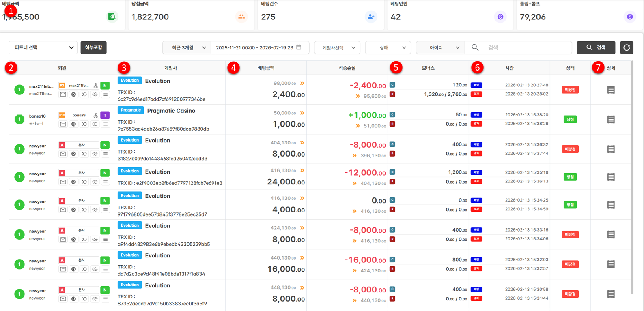The image size is (644, 311).
Task: Click the add-user icon in 베팅건수 card
Action: click(x=371, y=17)
